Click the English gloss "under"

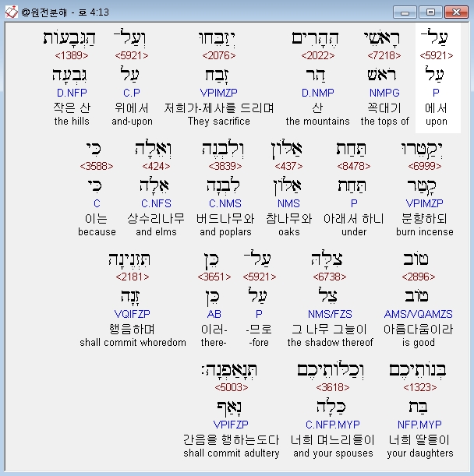point(354,232)
